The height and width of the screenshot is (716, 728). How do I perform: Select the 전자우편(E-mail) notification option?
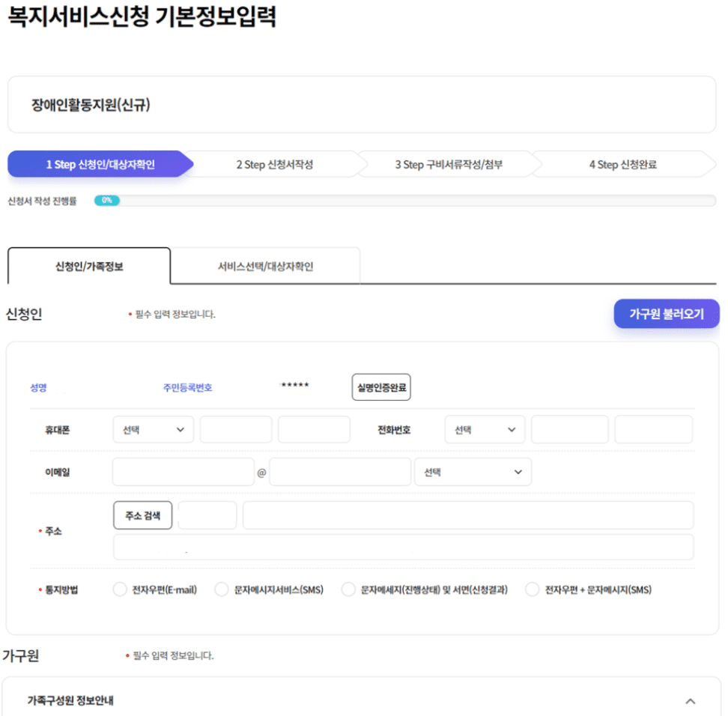[x=119, y=589]
